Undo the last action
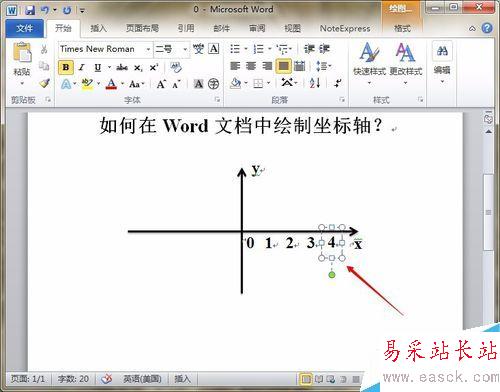 [x=44, y=10]
